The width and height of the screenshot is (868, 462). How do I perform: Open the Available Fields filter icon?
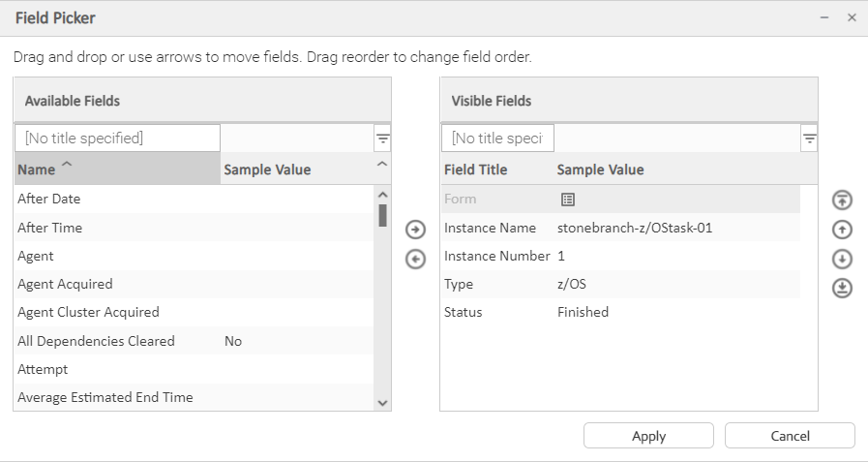tap(382, 139)
